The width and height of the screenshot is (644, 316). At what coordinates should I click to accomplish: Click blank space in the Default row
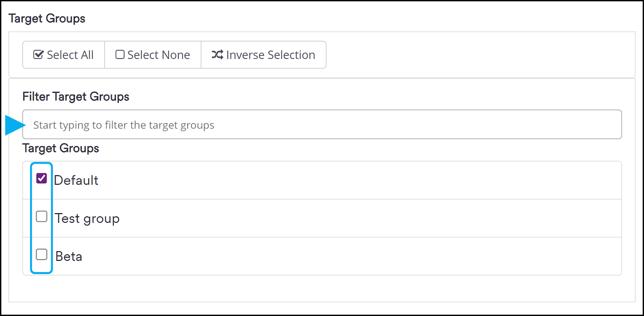click(x=342, y=180)
